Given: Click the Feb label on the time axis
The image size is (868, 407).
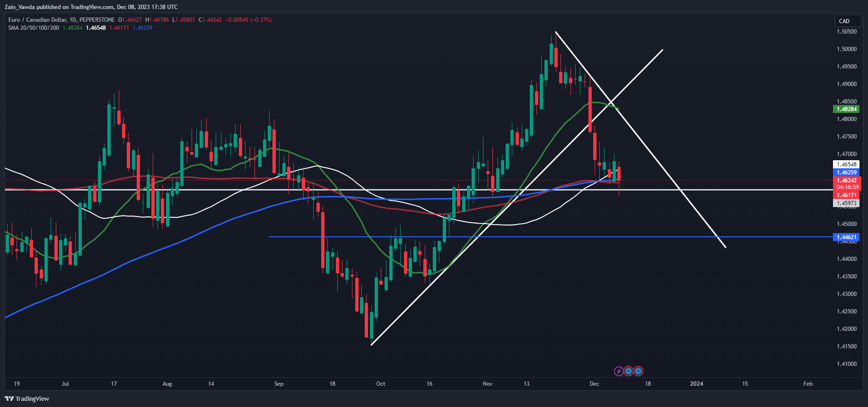Looking at the screenshot, I should pos(808,384).
